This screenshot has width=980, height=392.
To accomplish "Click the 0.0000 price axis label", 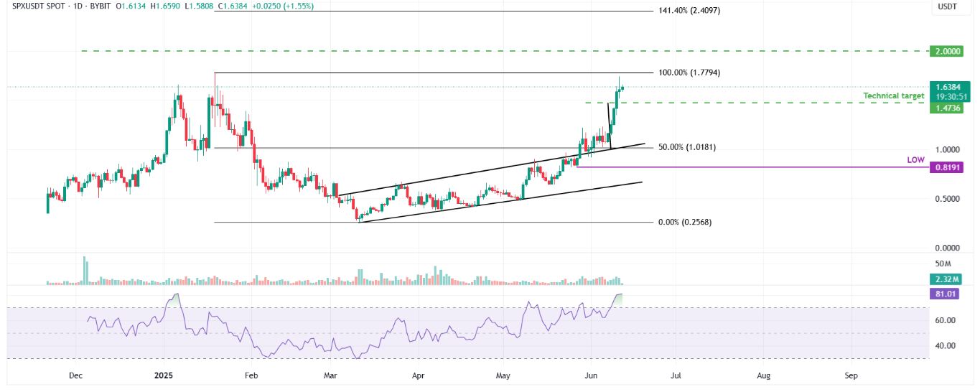I will pyautogui.click(x=947, y=248).
